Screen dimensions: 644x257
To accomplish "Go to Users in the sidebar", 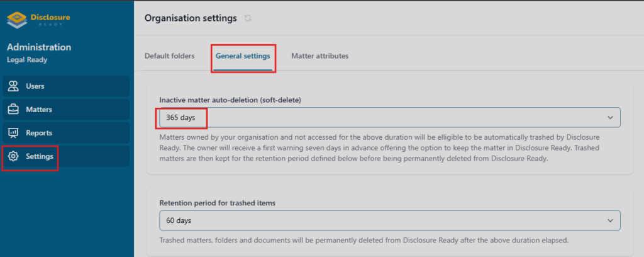I will coord(66,86).
